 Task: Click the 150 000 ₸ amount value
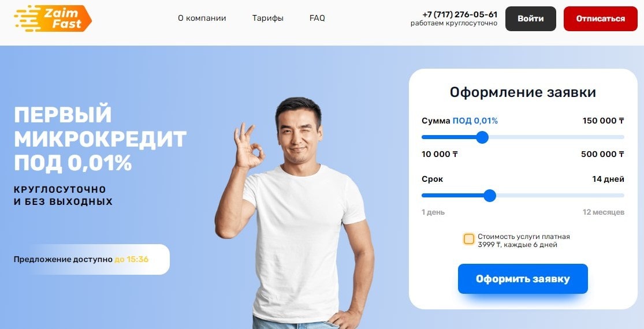[x=604, y=121]
